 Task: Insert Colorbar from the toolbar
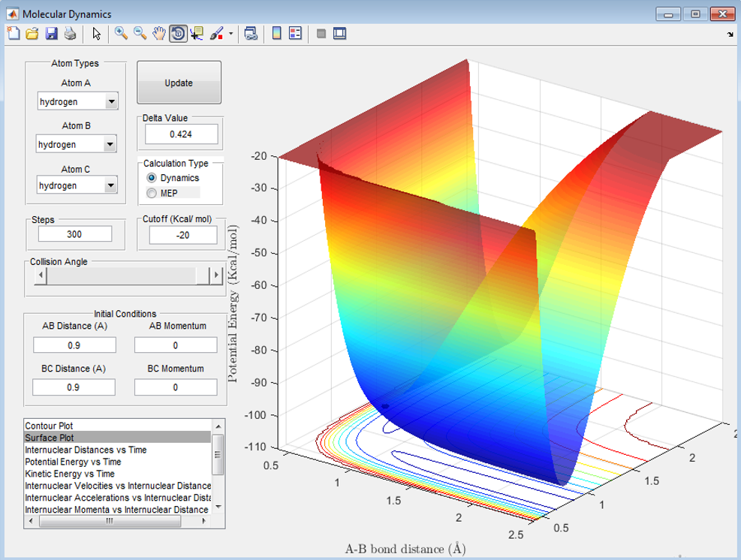[x=277, y=34]
